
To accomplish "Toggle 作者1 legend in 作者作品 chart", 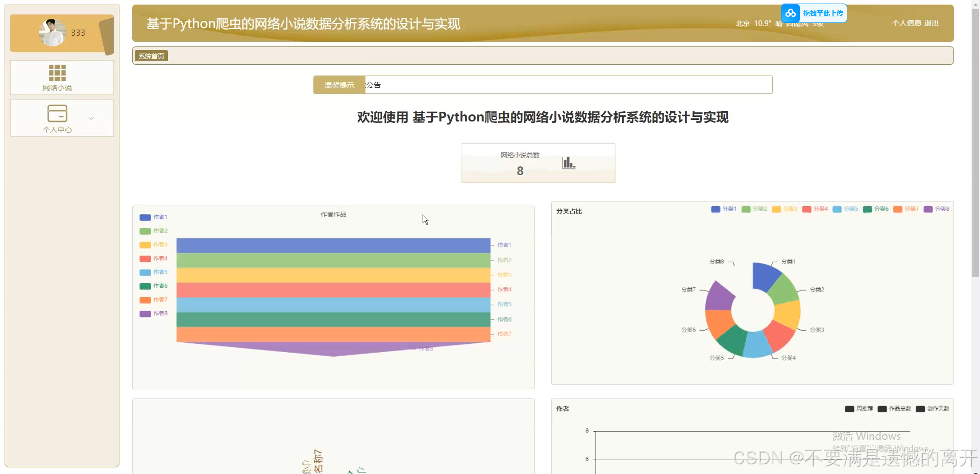I will coord(153,217).
